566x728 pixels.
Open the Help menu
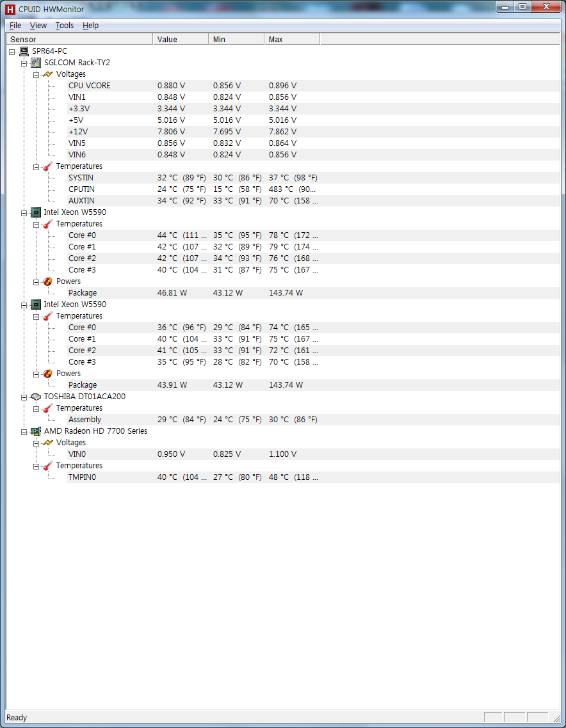pos(91,26)
